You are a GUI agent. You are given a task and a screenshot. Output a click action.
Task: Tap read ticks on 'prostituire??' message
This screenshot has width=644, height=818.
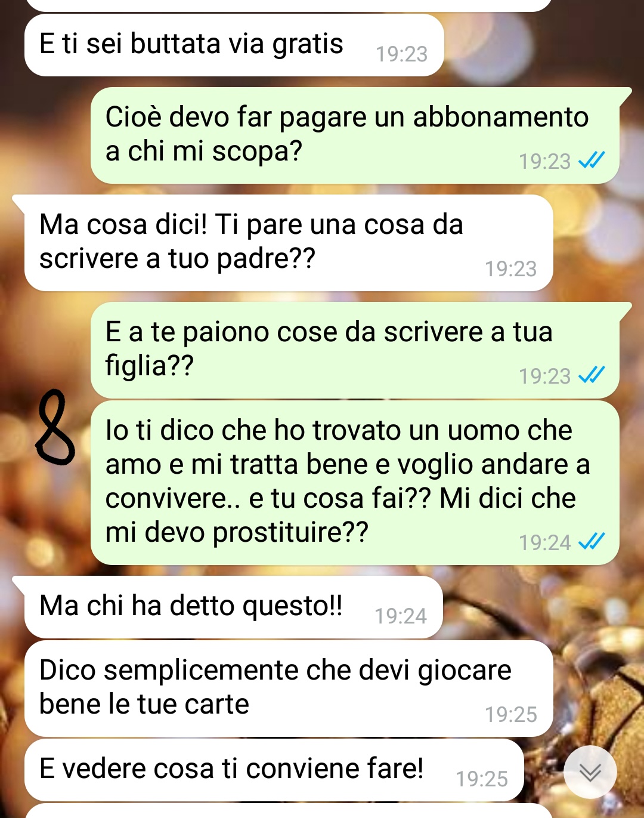tap(592, 542)
